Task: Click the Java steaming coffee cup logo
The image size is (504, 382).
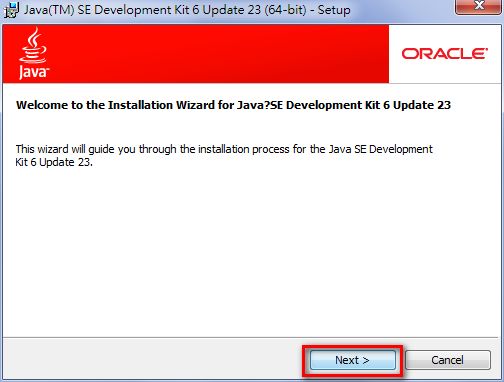Action: point(33,45)
